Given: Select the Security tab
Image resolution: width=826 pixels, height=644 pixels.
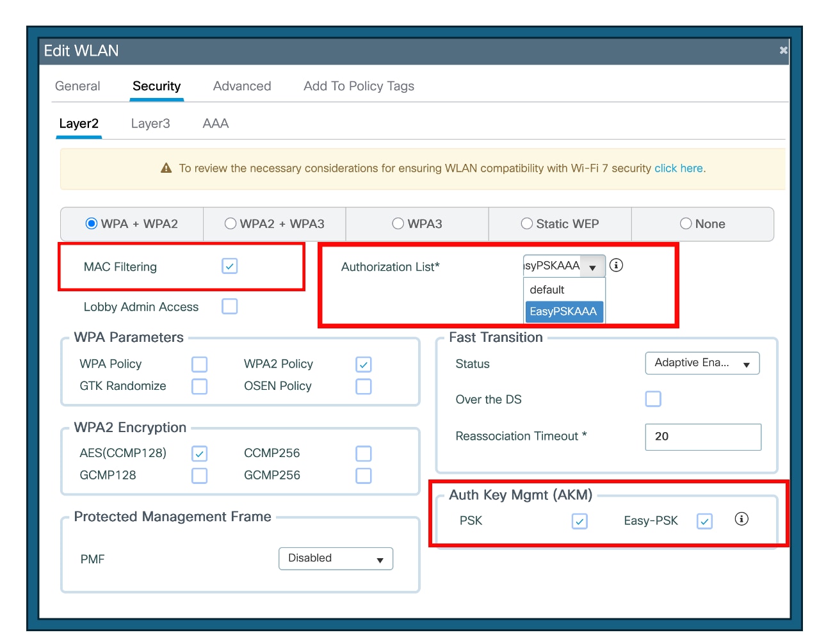Looking at the screenshot, I should click(157, 86).
